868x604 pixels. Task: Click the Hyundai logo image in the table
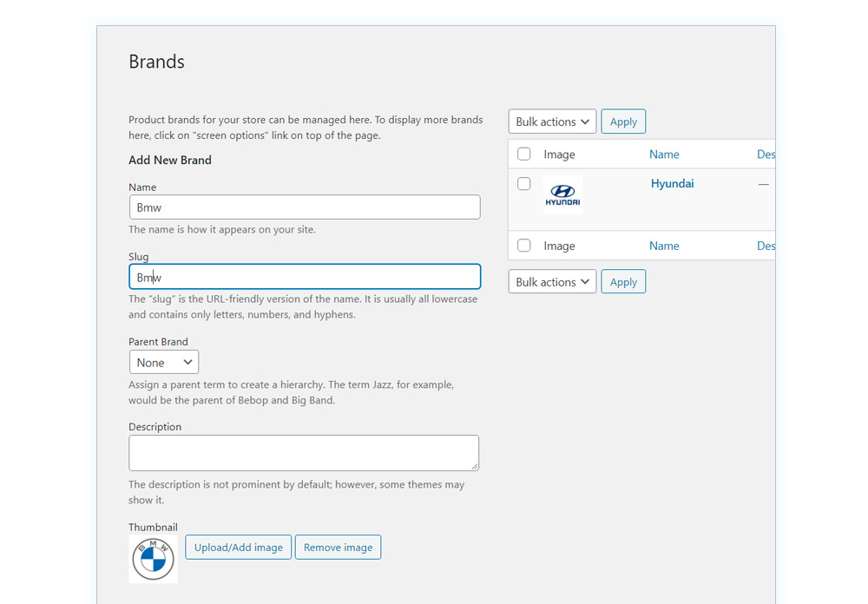click(562, 194)
